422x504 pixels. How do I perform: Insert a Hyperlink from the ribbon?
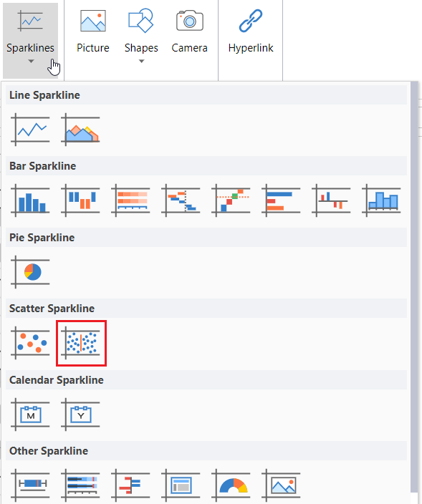coord(251,32)
